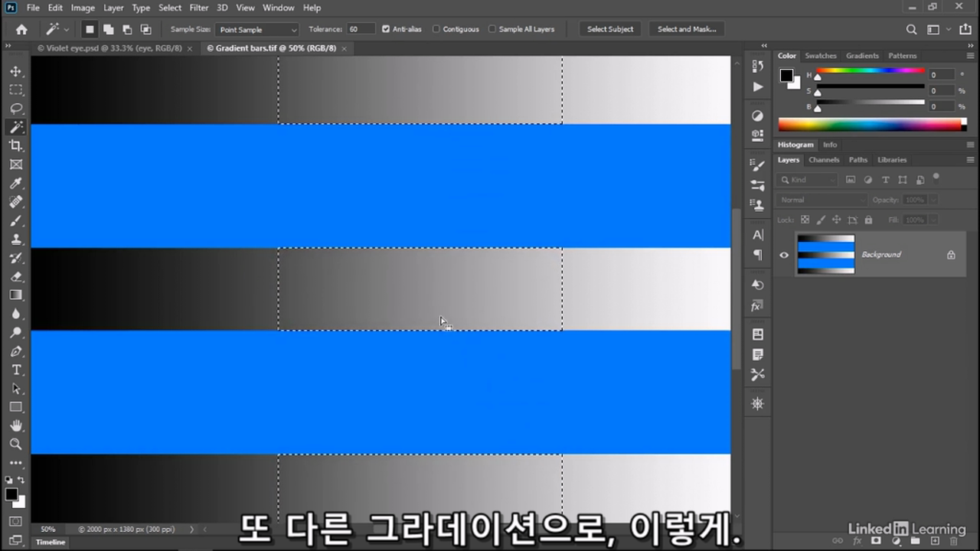The image size is (980, 551).
Task: Select the Pen tool
Action: tap(16, 351)
